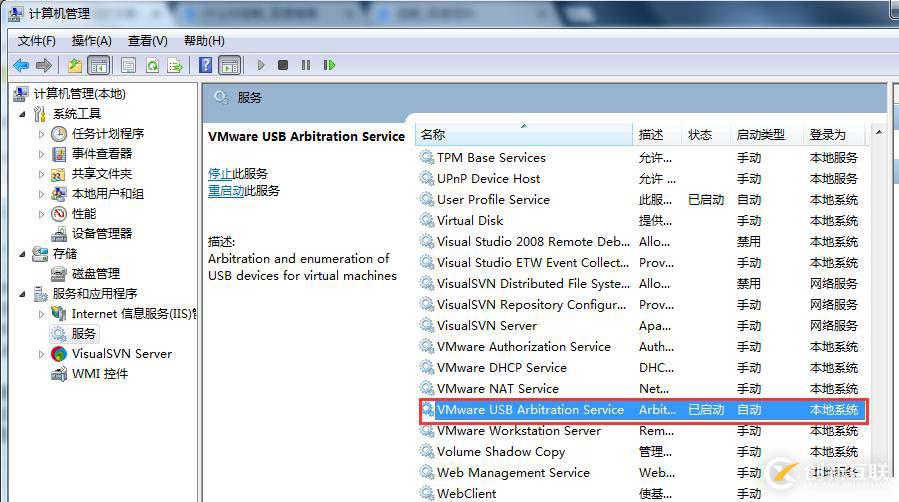Select 磁盘管理 in the tree
The height and width of the screenshot is (502, 899).
coord(96,274)
